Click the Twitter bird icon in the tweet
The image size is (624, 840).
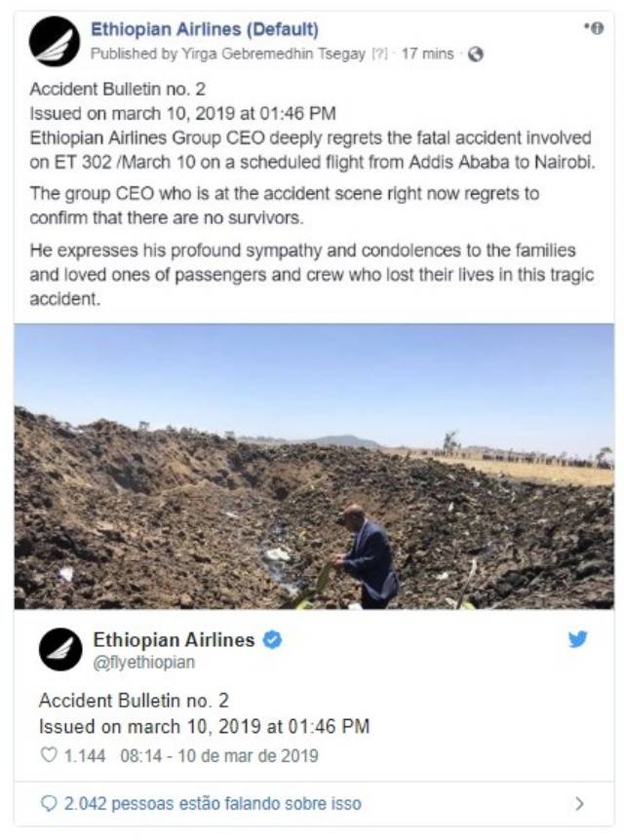578,640
